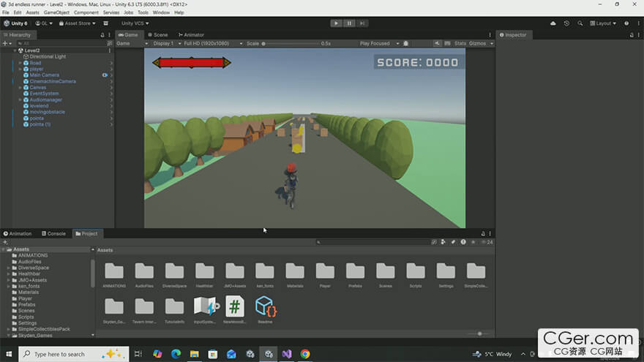Open the cloud services icon
644x362 pixels.
pyautogui.click(x=553, y=23)
